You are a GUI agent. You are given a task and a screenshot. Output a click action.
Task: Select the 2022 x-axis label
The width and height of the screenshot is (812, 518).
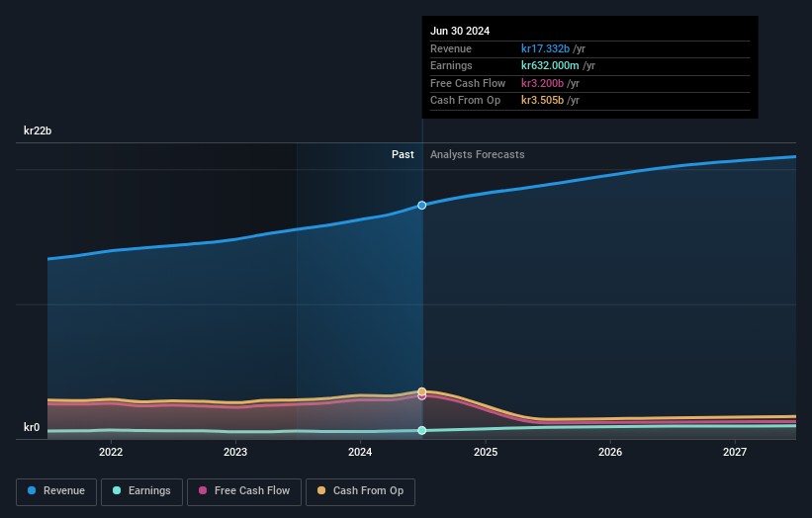[111, 452]
